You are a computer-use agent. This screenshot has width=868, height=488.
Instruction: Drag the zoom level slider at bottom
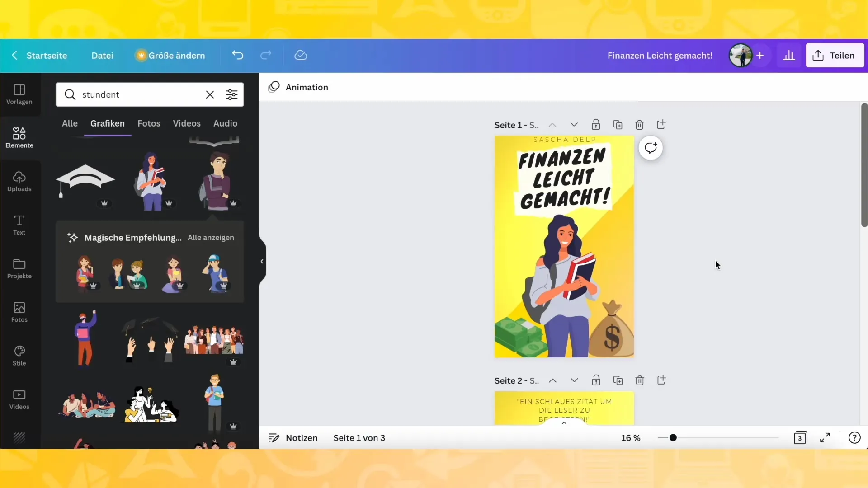click(672, 437)
